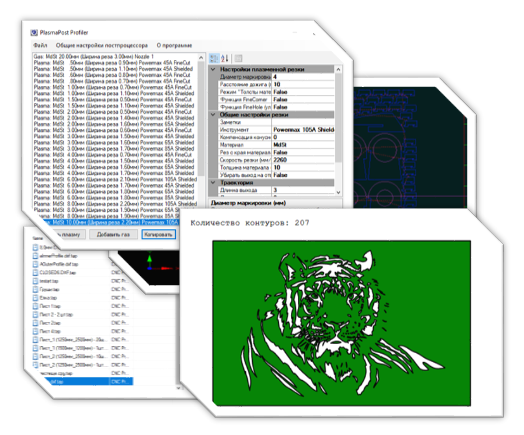The width and height of the screenshot is (524, 435).
Task: Select the AOuterProfile dxf tap file icon
Action: tap(35, 264)
